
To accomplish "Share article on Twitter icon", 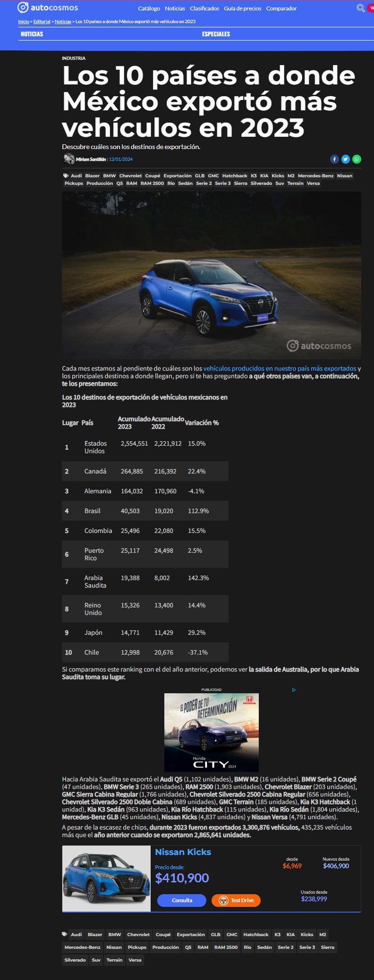I will pyautogui.click(x=346, y=159).
